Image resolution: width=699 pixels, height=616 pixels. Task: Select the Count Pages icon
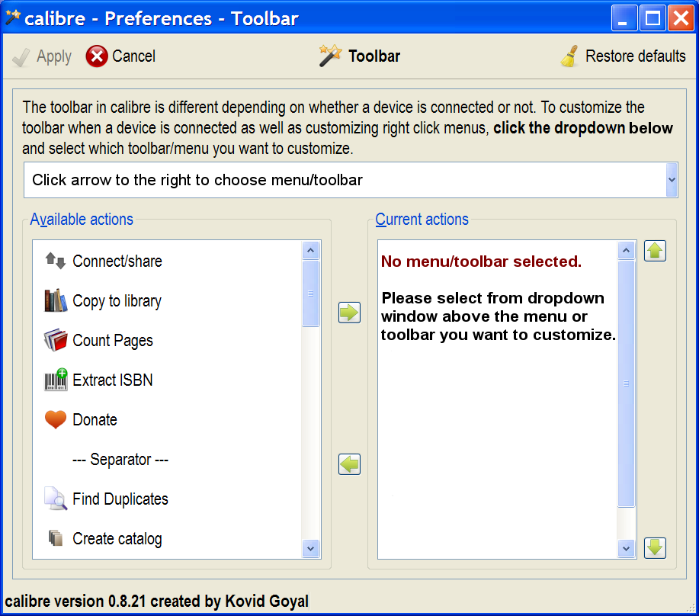pos(56,340)
